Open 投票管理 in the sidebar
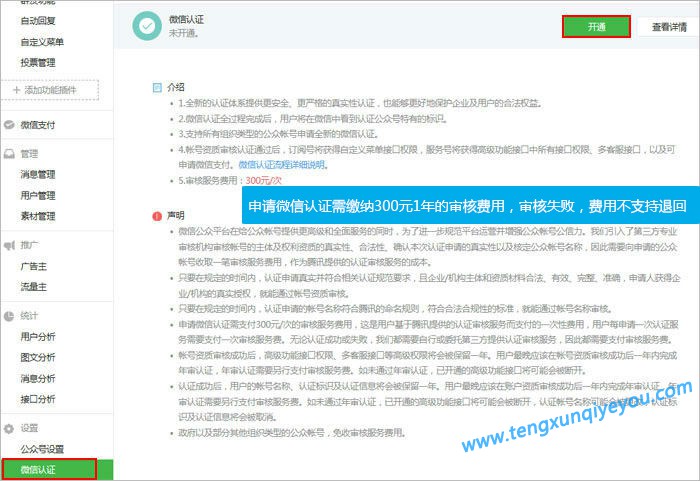 pos(38,63)
